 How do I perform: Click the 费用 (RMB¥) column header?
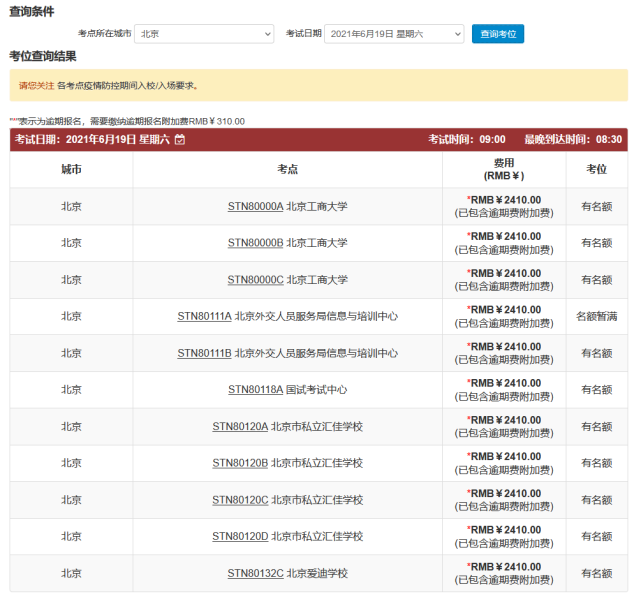(504, 169)
